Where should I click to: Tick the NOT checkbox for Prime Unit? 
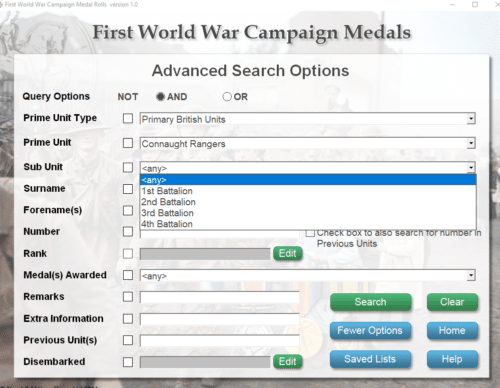click(x=128, y=143)
